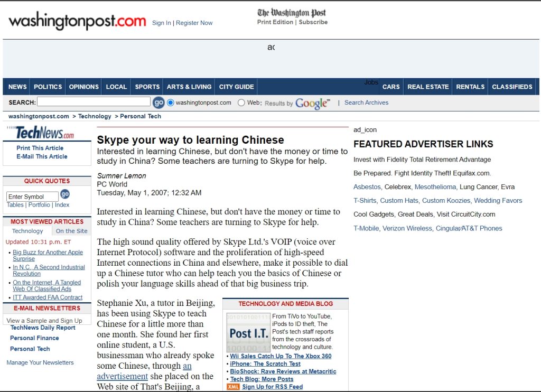Click the washingtonpost.com logo
Viewport: 541px width, 392px height.
coord(77,22)
